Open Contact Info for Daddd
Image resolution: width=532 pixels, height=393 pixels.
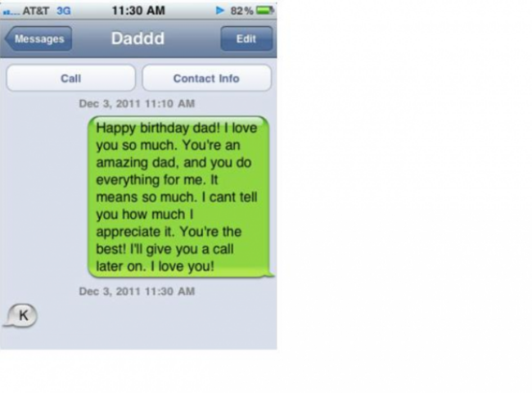pyautogui.click(x=206, y=78)
